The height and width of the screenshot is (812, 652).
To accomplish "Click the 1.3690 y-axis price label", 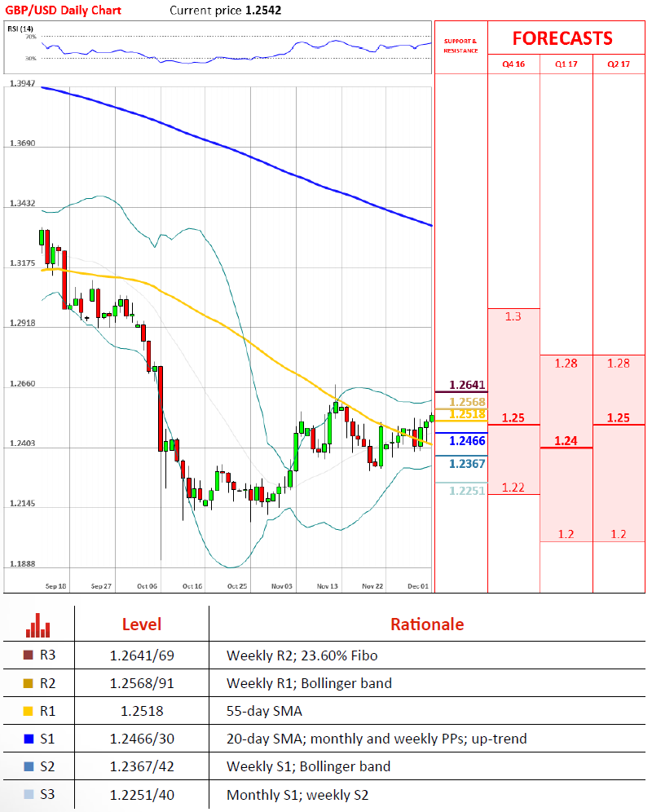I will point(23,143).
